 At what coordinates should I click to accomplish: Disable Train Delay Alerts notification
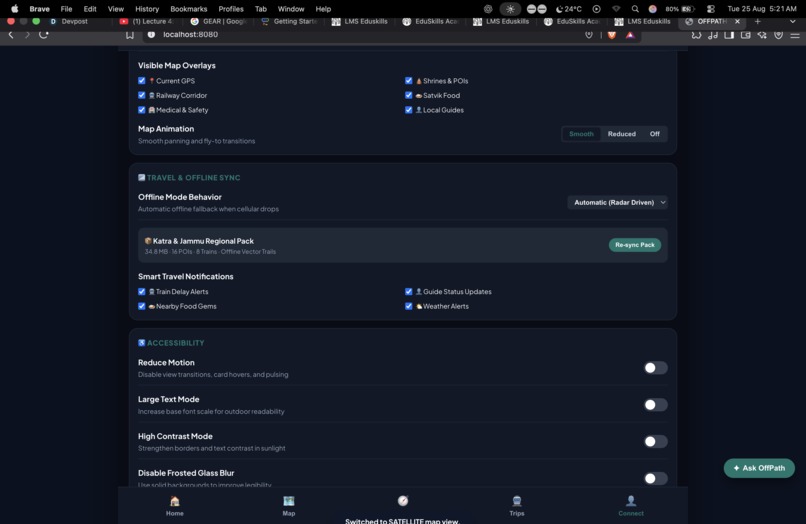(x=141, y=292)
